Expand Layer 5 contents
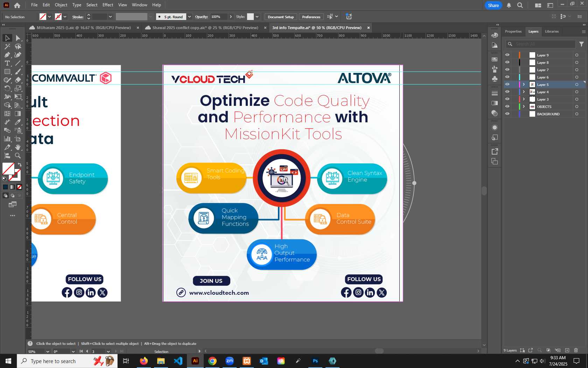Image resolution: width=588 pixels, height=368 pixels. 524,84
